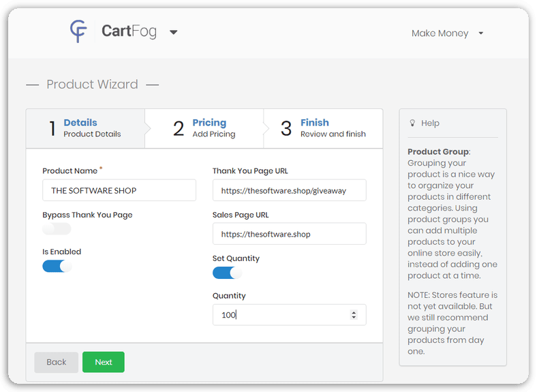Click the Product Wizard heading

(x=92, y=85)
